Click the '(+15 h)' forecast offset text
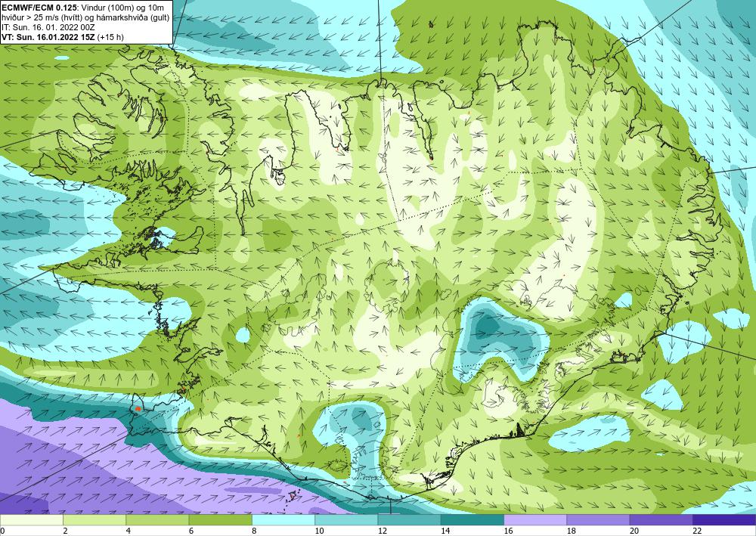 pyautogui.click(x=110, y=37)
